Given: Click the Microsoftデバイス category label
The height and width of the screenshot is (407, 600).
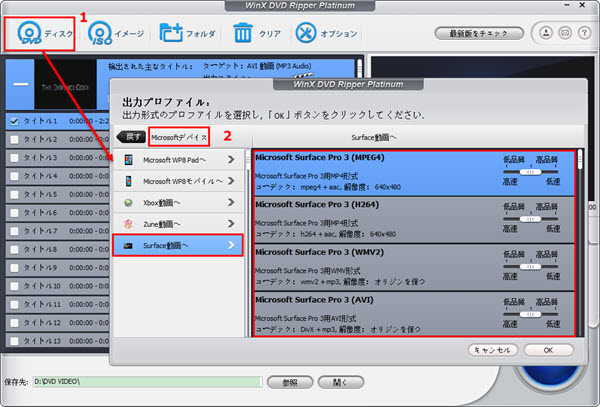Looking at the screenshot, I should click(179, 137).
